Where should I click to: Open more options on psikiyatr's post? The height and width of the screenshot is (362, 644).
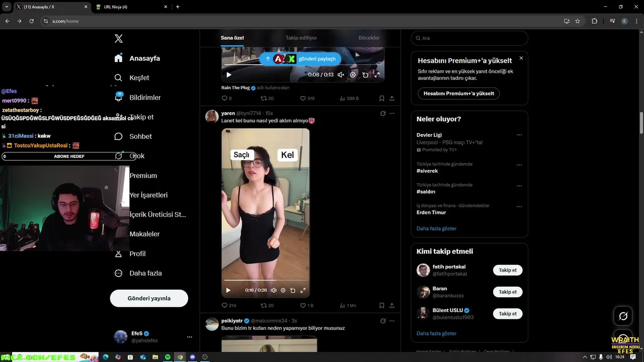point(392,321)
